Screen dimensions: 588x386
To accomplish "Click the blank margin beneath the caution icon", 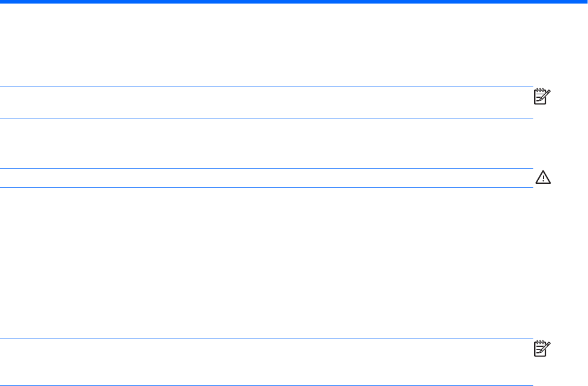I will 557,261.
